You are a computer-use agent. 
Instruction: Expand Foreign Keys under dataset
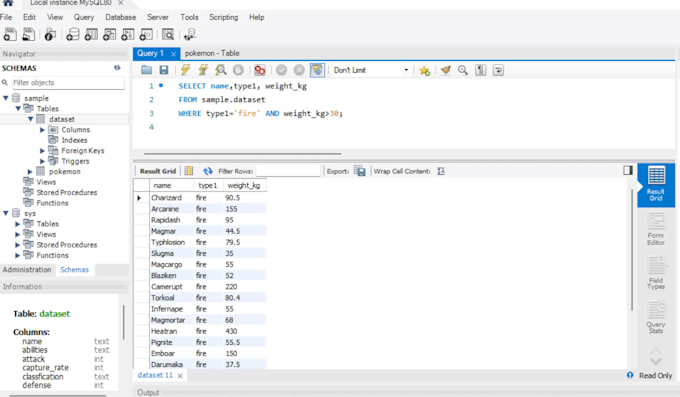tap(42, 151)
